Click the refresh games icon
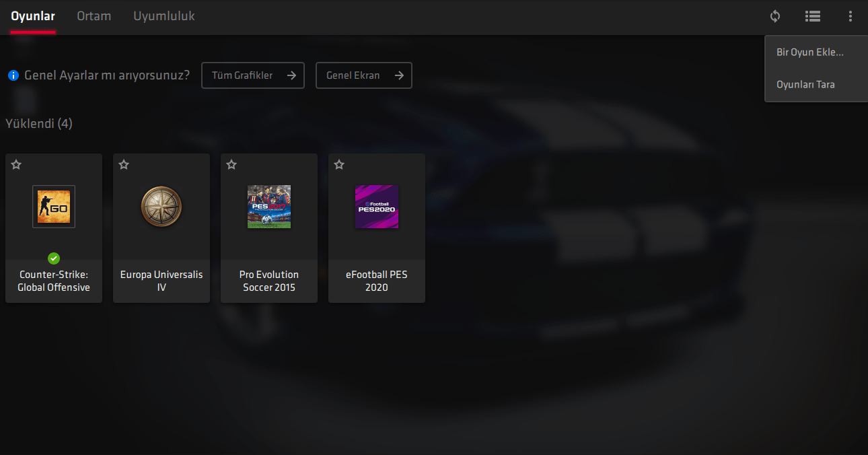The image size is (868, 455). coord(775,16)
